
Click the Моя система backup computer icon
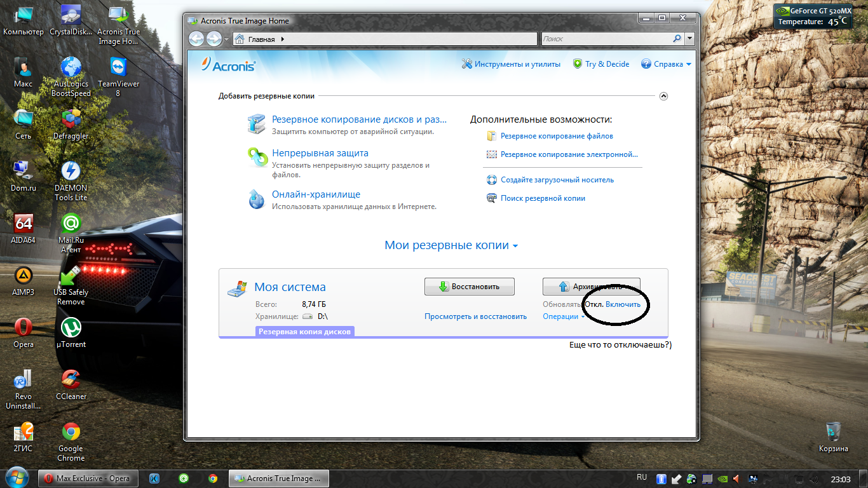[x=238, y=288]
